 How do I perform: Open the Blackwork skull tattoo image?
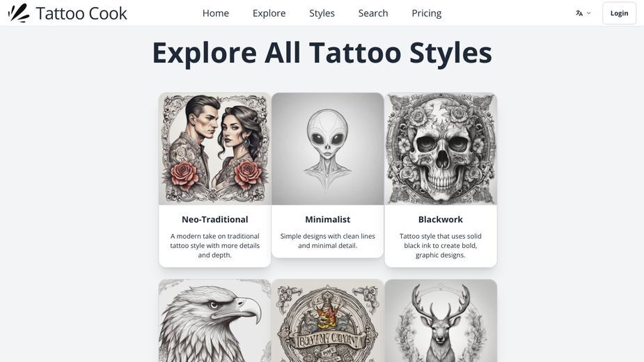pos(441,149)
